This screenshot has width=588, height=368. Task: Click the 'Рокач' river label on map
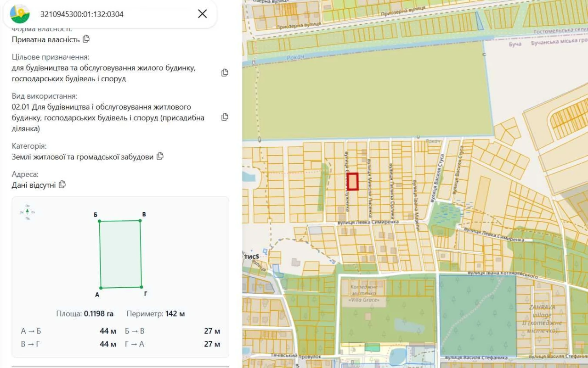coord(295,58)
